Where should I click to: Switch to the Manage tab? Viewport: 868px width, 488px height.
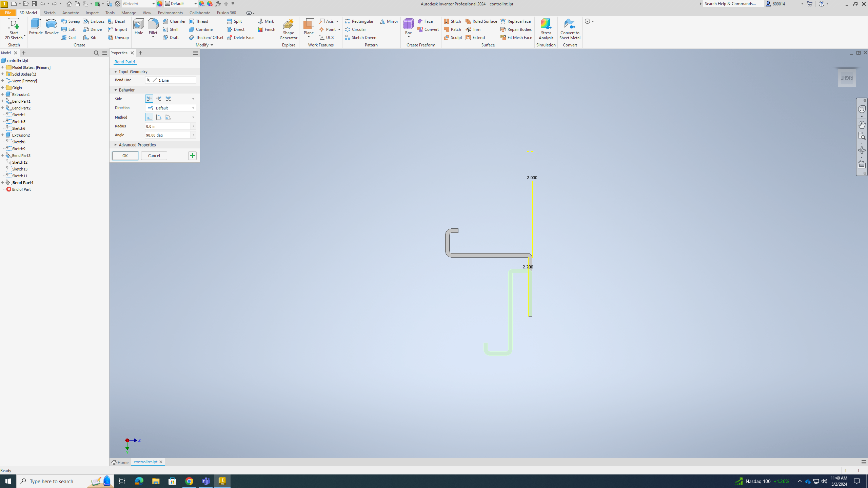point(129,13)
